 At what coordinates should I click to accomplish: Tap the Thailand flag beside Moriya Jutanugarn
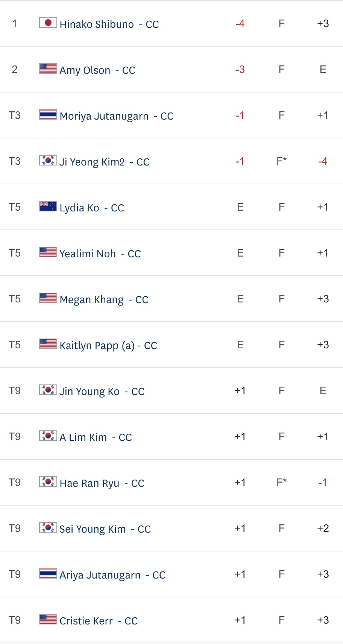(48, 115)
